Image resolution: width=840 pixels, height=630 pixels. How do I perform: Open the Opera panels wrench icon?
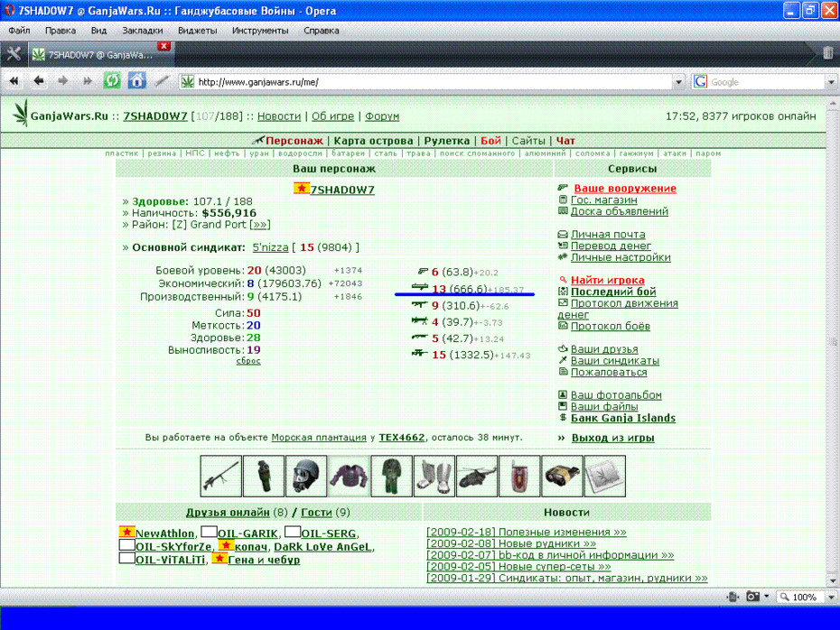(14, 54)
